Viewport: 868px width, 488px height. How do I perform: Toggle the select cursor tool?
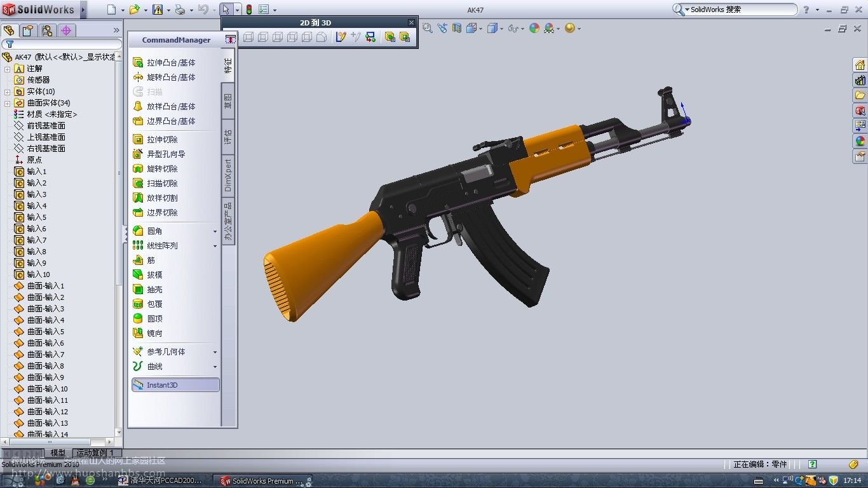226,10
